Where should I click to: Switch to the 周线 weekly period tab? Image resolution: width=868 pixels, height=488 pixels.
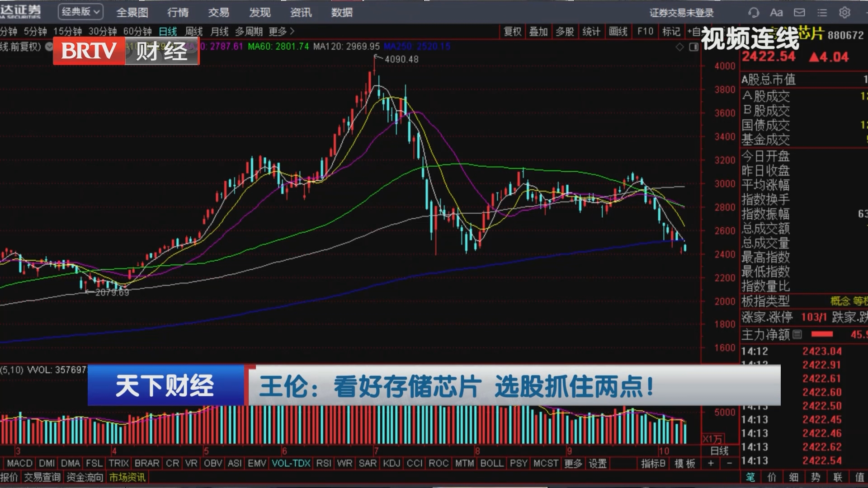(193, 31)
